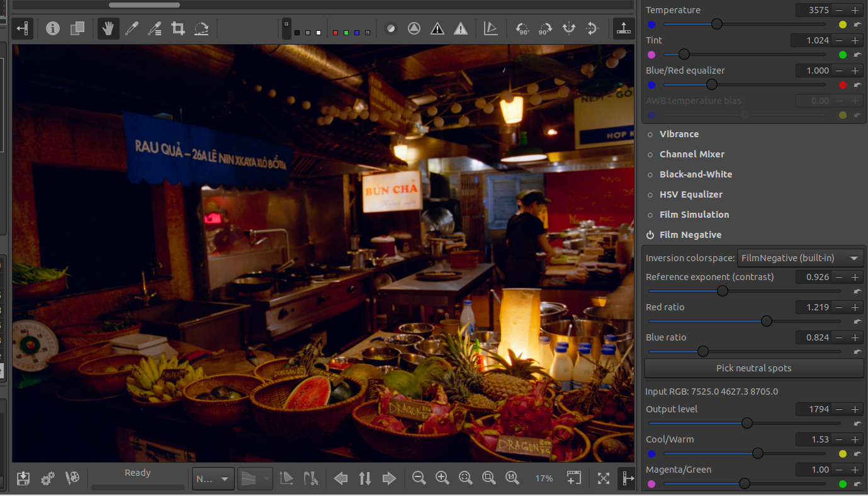Rotate the image 90 degrees left
Screen dimensions: 868x496
pos(522,28)
